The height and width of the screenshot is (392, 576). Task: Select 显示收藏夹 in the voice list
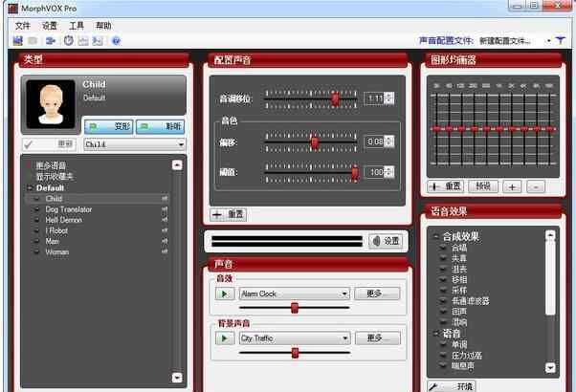55,177
